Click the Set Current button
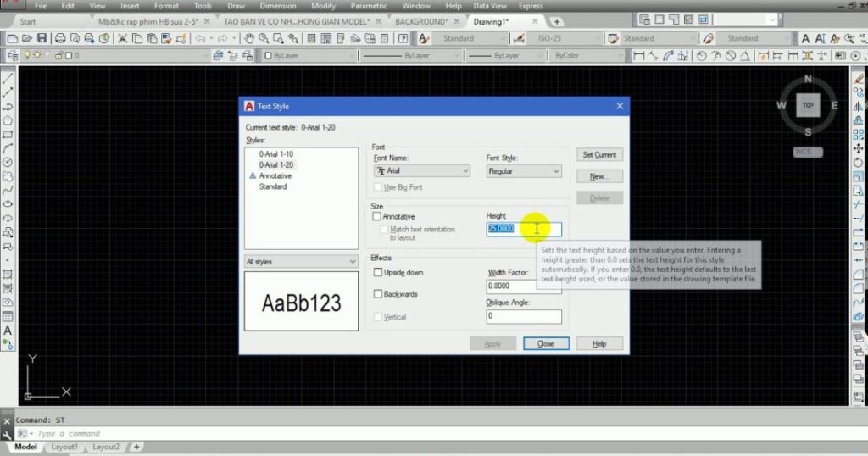Viewport: 868px width, 456px height. tap(599, 155)
